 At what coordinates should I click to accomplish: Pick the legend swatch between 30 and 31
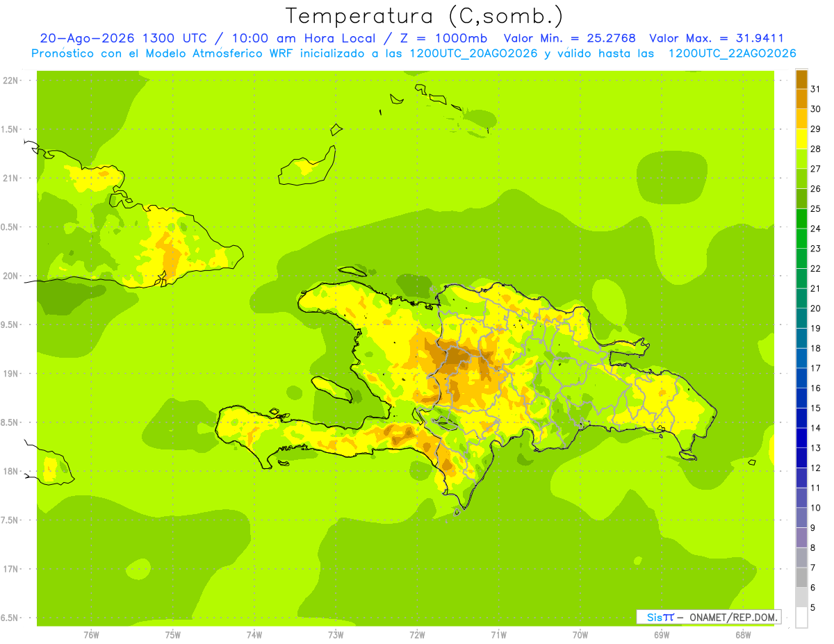click(801, 99)
